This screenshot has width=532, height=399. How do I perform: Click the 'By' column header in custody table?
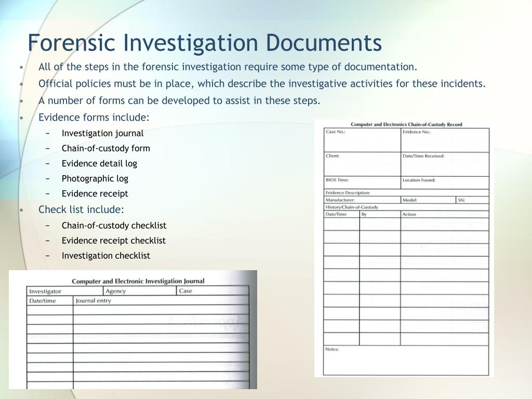click(380, 214)
